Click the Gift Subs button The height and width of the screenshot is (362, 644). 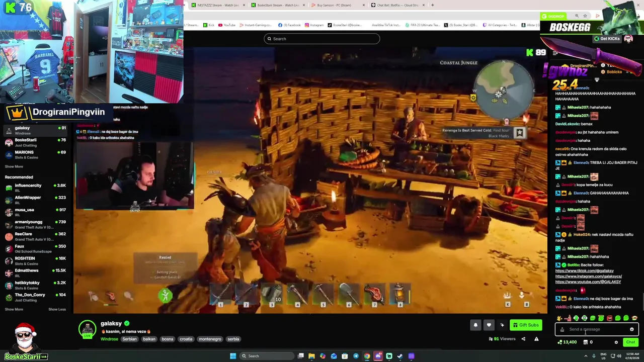coord(526,325)
